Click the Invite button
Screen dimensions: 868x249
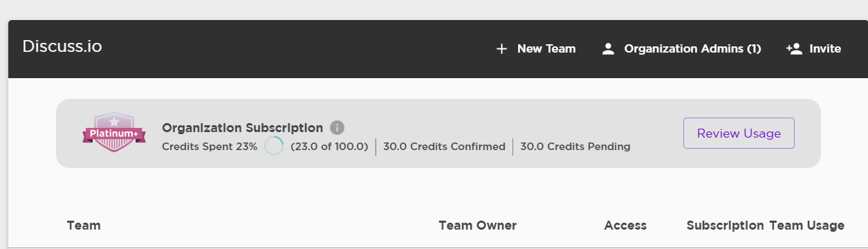click(813, 49)
